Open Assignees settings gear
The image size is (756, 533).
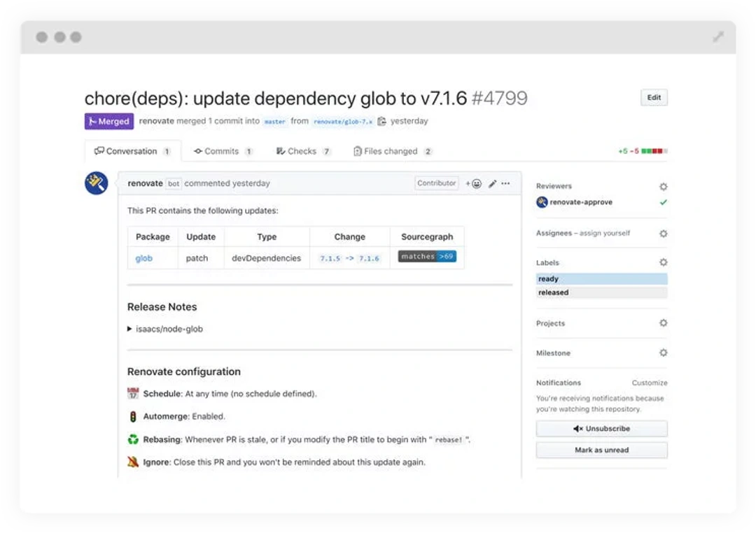pyautogui.click(x=664, y=234)
